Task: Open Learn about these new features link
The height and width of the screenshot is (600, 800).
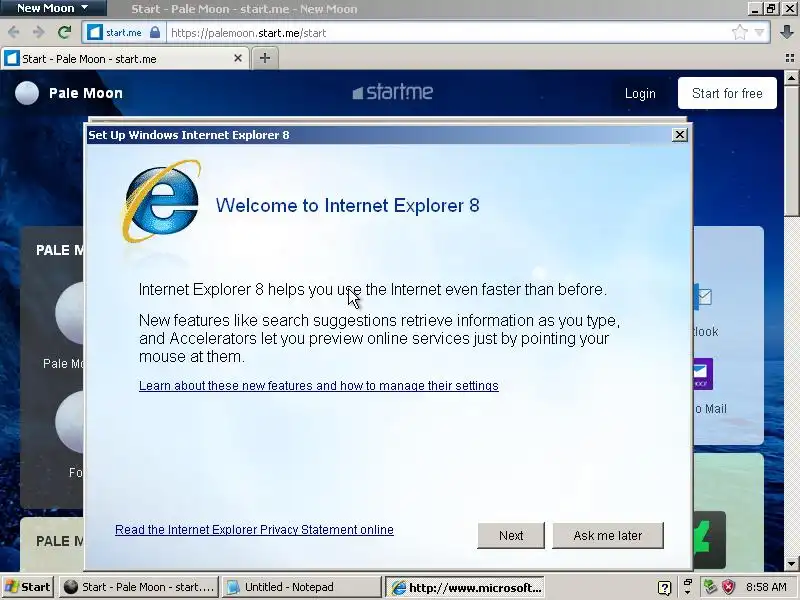Action: coord(318,386)
